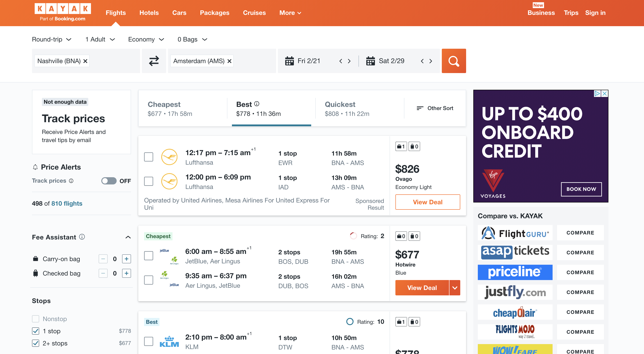Click Track prices info icon

[71, 181]
